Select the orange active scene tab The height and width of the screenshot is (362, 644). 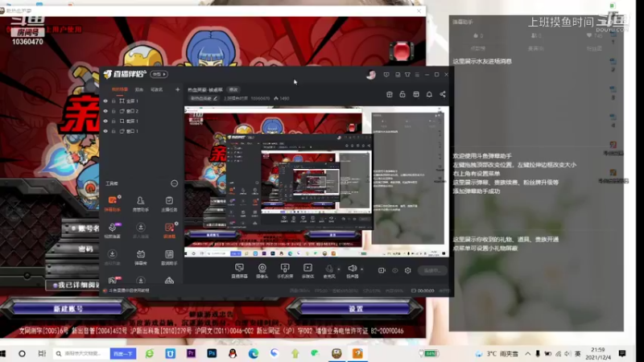(120, 89)
